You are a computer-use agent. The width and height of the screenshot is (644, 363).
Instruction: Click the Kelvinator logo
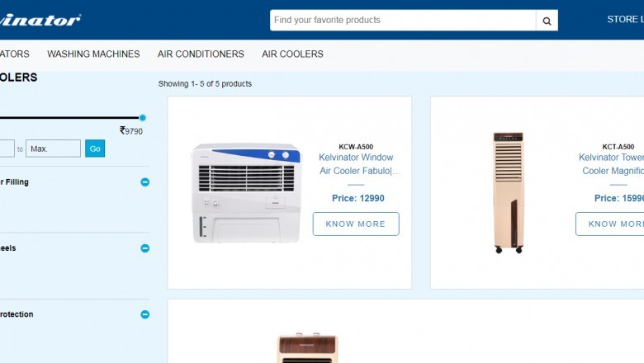pos(40,20)
